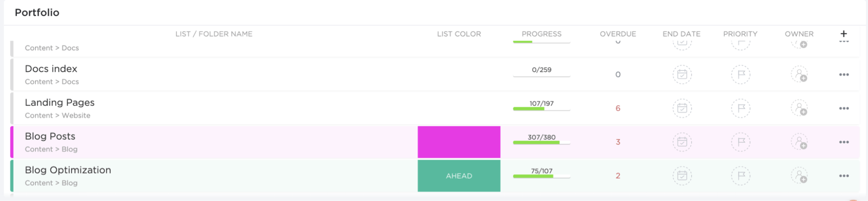Open the Blog Posts list
The image size is (868, 201).
coord(50,136)
